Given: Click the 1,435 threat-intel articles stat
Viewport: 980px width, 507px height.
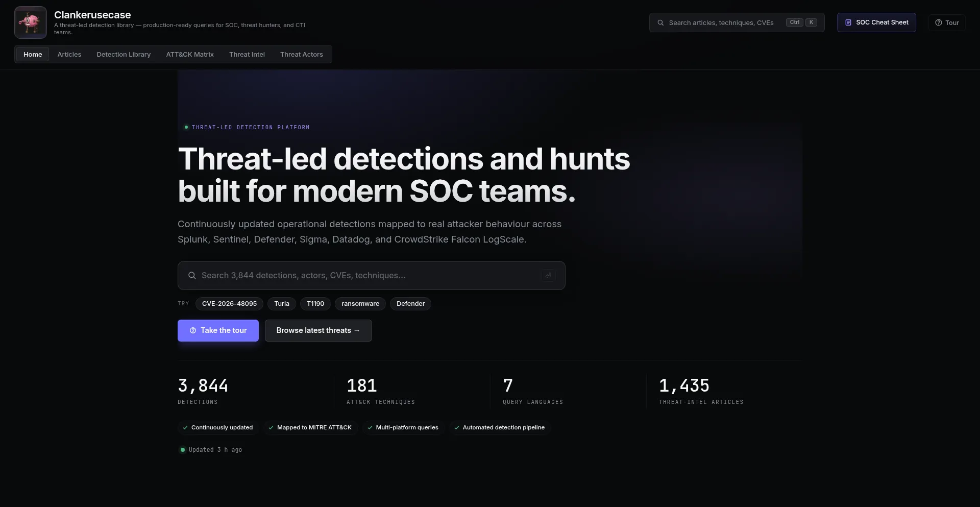Looking at the screenshot, I should tap(701, 391).
